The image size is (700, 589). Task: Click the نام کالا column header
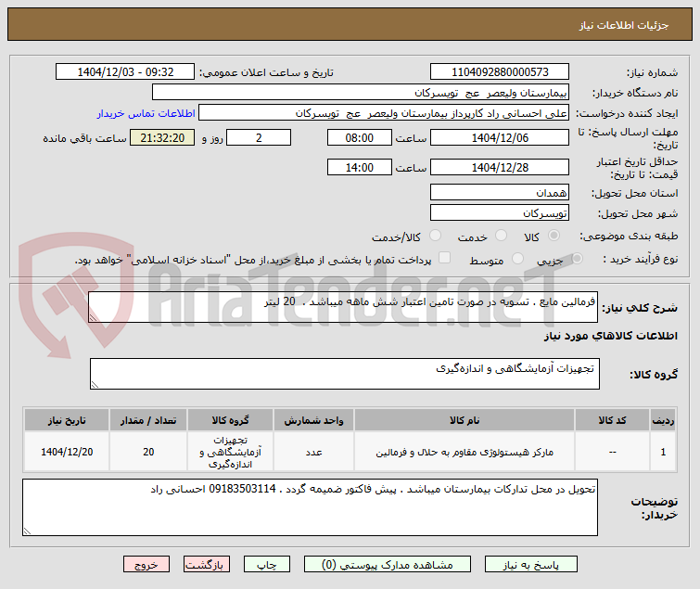(465, 420)
